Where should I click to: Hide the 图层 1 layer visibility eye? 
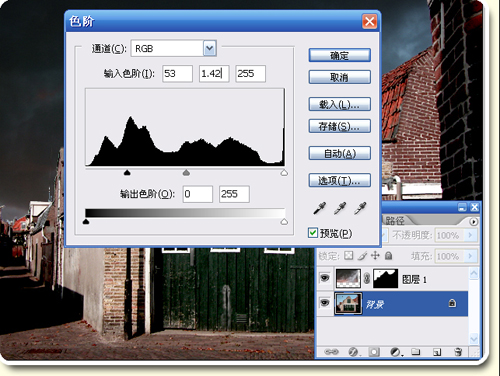tap(325, 278)
